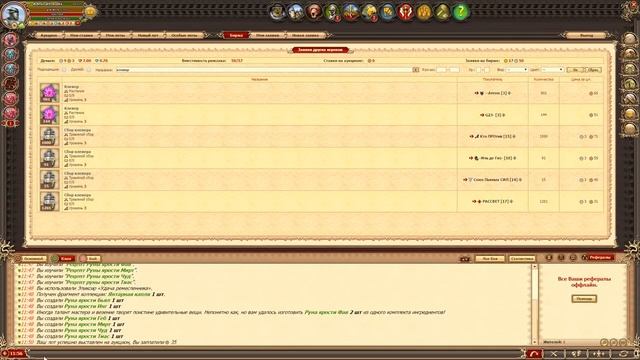Screen dimensions: 640x360
Task: Expand the Цвет dropdown
Action: point(553,70)
